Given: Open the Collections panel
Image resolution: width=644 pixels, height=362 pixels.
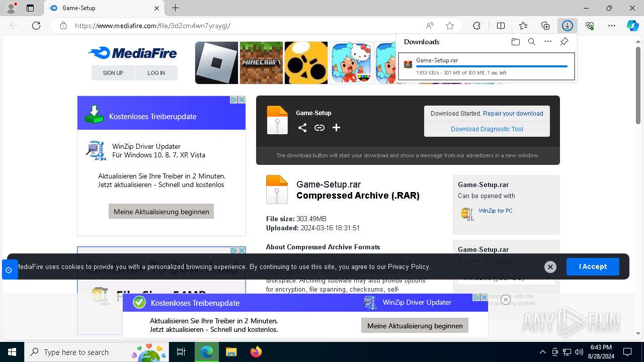Looking at the screenshot, I should click(545, 26).
